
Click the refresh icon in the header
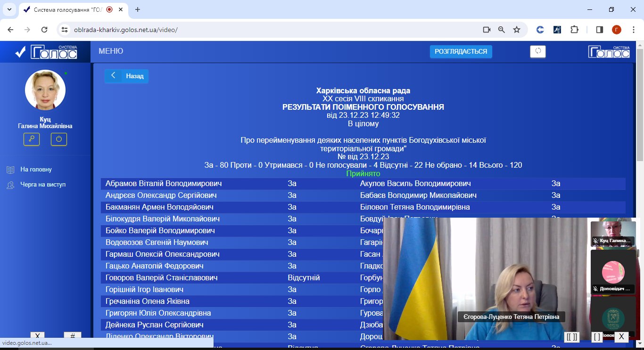pyautogui.click(x=537, y=51)
